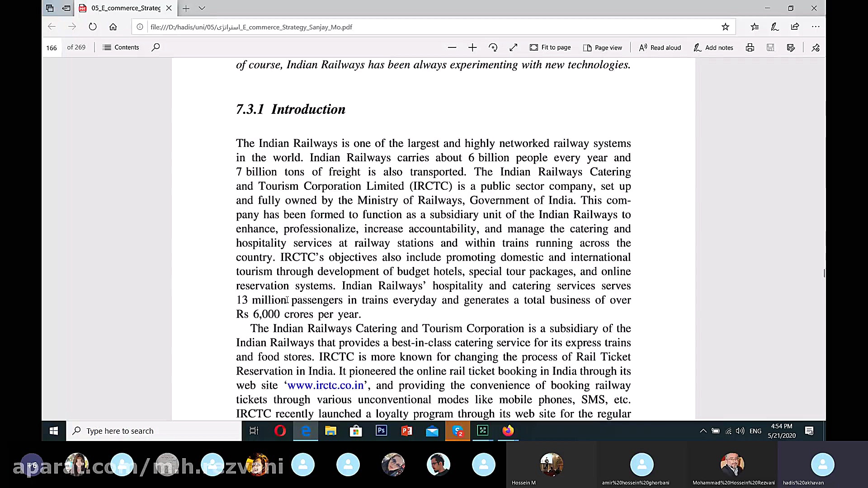This screenshot has height=488, width=868.
Task: Zoom in the PDF with plus
Action: [472, 47]
